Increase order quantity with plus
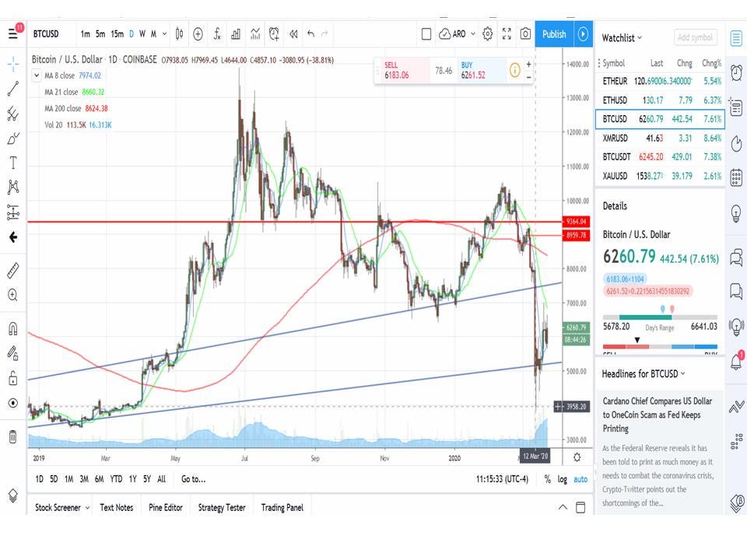 point(528,64)
